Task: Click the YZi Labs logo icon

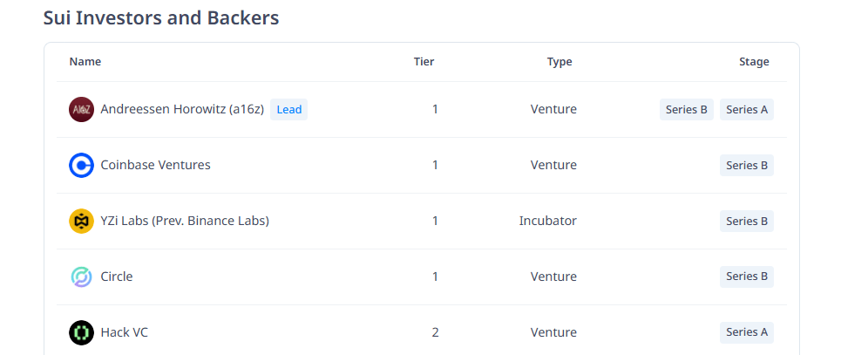Action: tap(81, 221)
